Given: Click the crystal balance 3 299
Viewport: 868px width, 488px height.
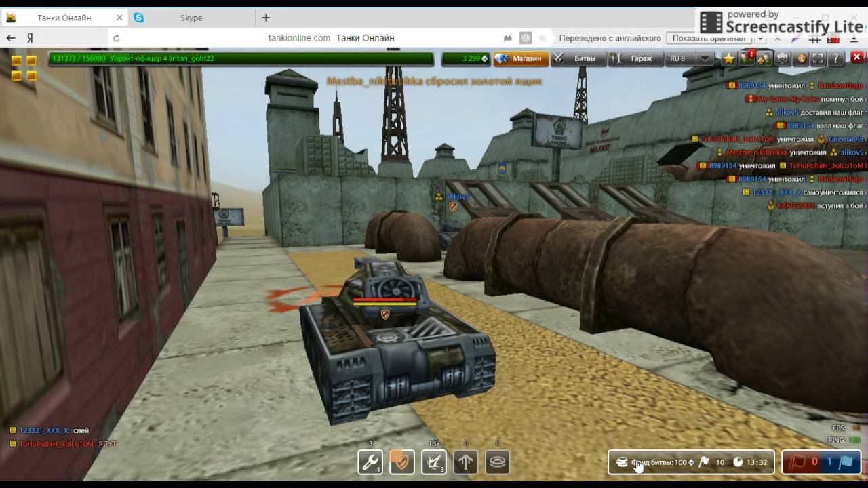Looking at the screenshot, I should (465, 59).
